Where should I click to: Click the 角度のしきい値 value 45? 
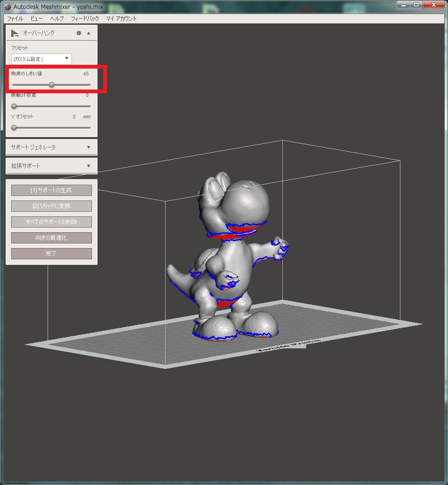86,74
